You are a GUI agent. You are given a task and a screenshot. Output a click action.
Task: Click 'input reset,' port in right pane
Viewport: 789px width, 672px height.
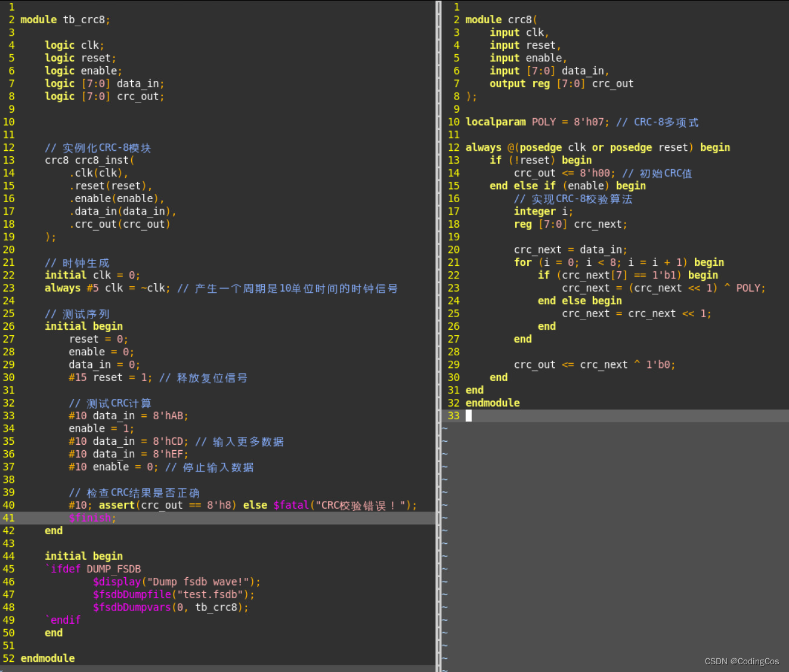(x=525, y=45)
